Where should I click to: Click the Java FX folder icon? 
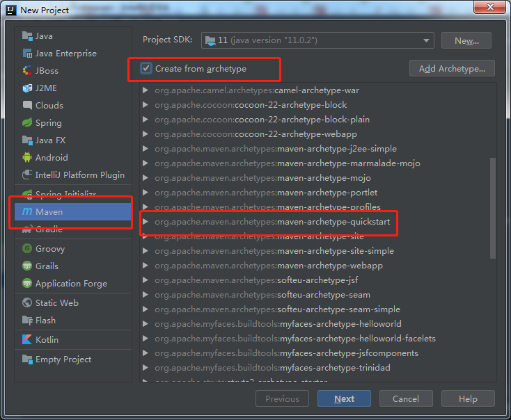click(27, 140)
